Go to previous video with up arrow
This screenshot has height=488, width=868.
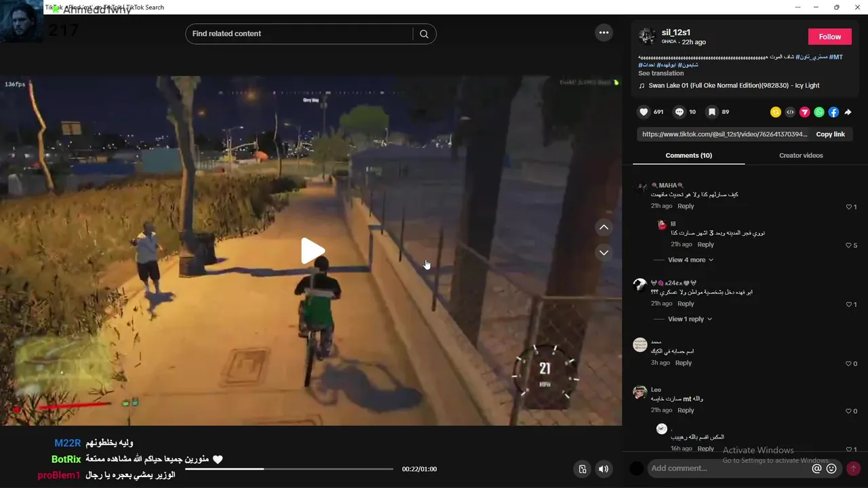(604, 228)
